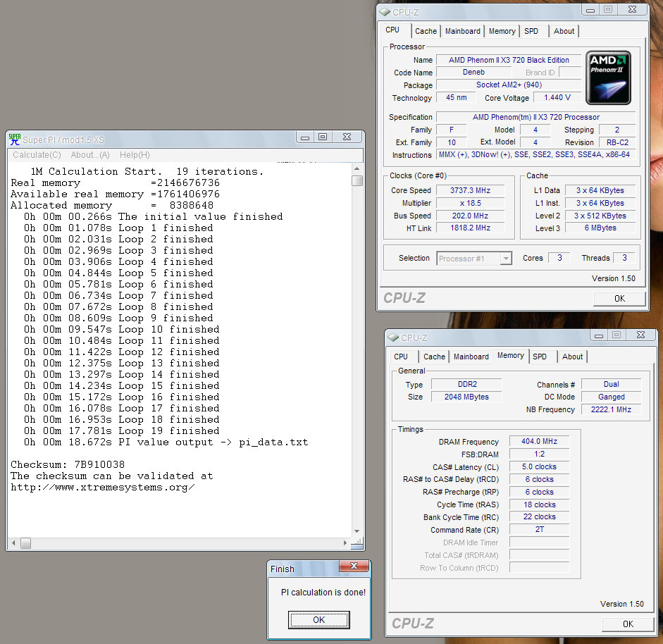Click OK in the Finish dialog

click(318, 619)
